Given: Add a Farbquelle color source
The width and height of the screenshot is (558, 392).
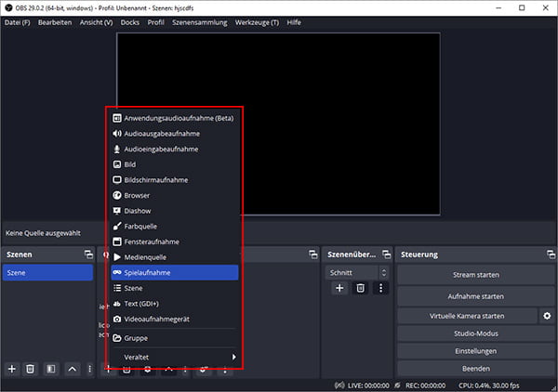Looking at the screenshot, I should 175,227.
